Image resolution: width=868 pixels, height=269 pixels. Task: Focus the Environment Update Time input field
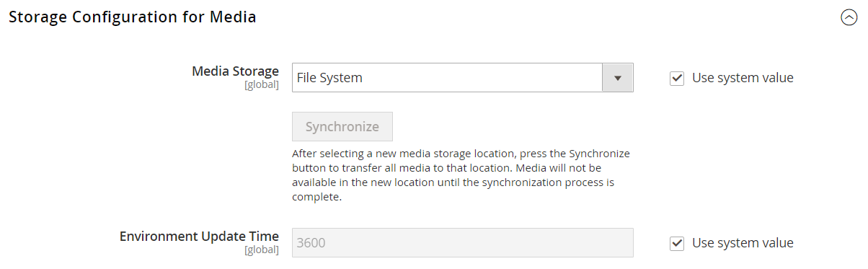pos(463,243)
